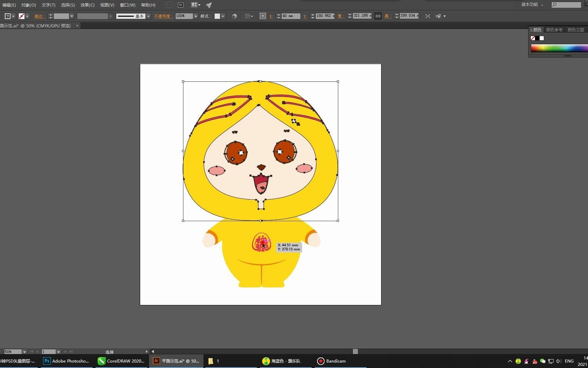588x368 pixels.
Task: Click the reference point grid icon
Action: tap(263, 16)
